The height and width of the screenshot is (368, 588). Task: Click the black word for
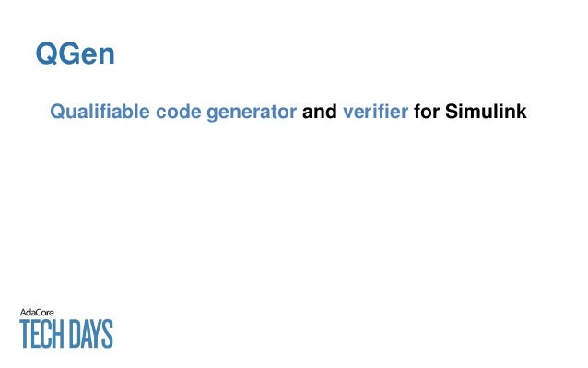[427, 112]
